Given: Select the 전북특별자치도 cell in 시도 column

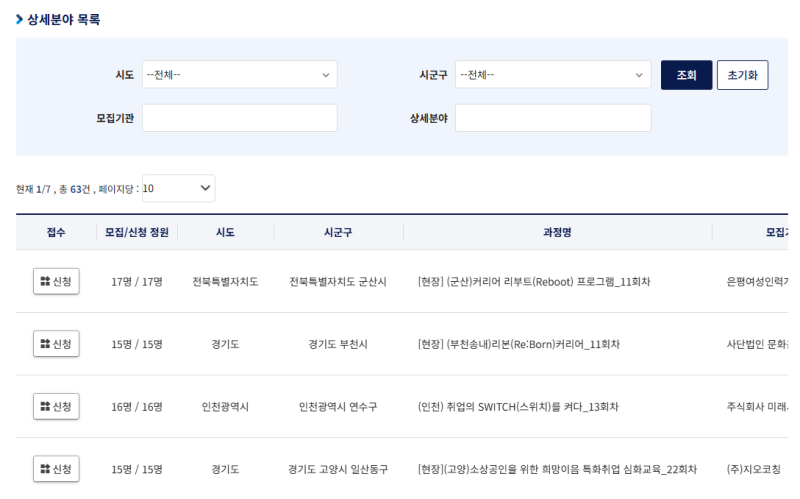Looking at the screenshot, I should (225, 282).
